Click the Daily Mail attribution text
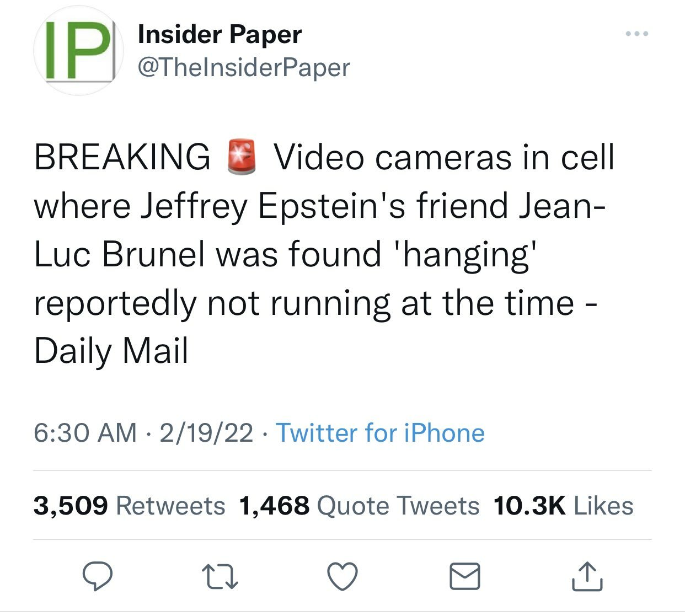The height and width of the screenshot is (616, 685). [111, 351]
